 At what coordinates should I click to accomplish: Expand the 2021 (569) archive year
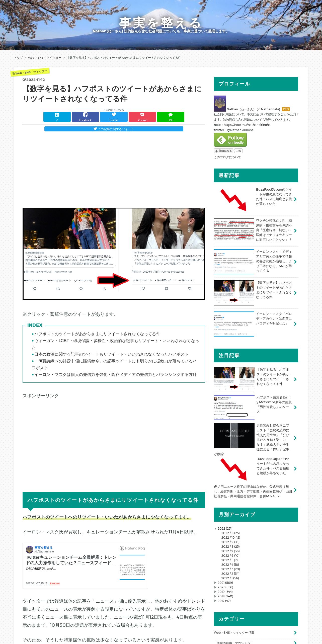(x=215, y=583)
